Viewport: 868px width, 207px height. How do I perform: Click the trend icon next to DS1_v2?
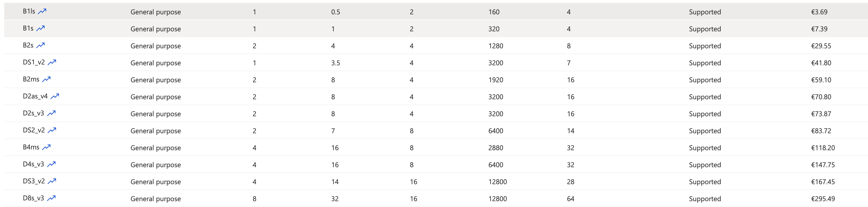tap(52, 62)
